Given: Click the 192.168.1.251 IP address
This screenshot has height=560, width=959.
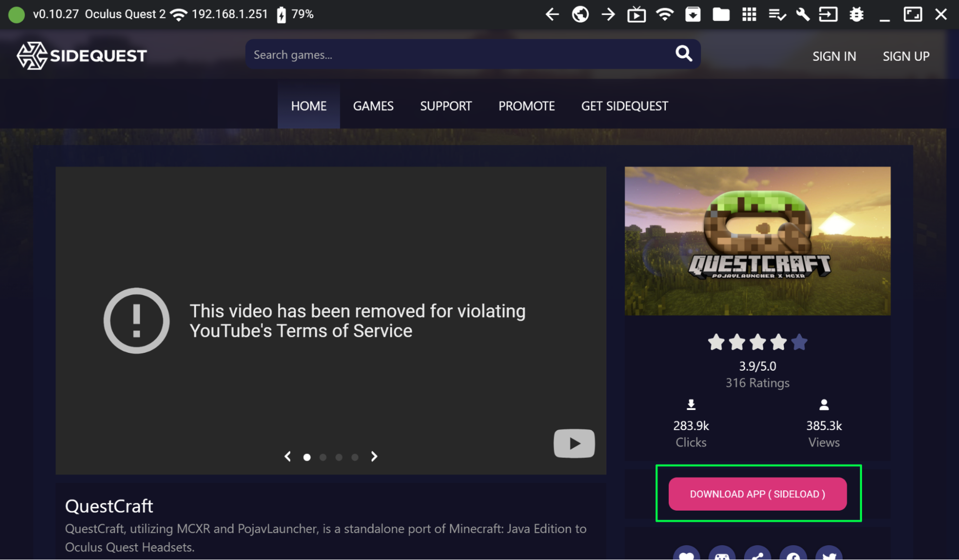Looking at the screenshot, I should (x=230, y=14).
